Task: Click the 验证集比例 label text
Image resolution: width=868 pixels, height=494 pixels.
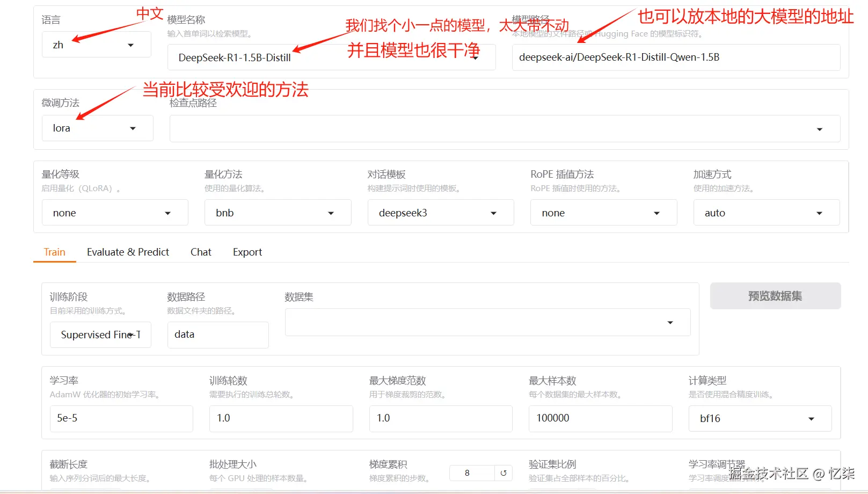Action: pyautogui.click(x=552, y=464)
